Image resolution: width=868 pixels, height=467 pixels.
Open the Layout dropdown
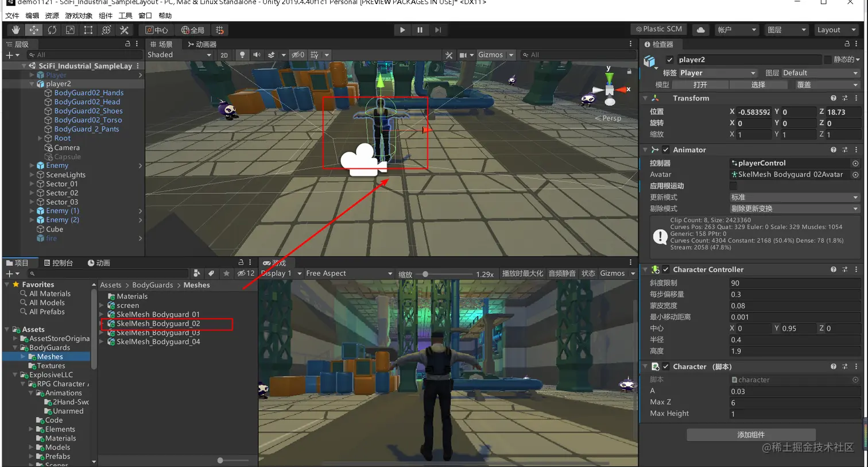(x=837, y=30)
